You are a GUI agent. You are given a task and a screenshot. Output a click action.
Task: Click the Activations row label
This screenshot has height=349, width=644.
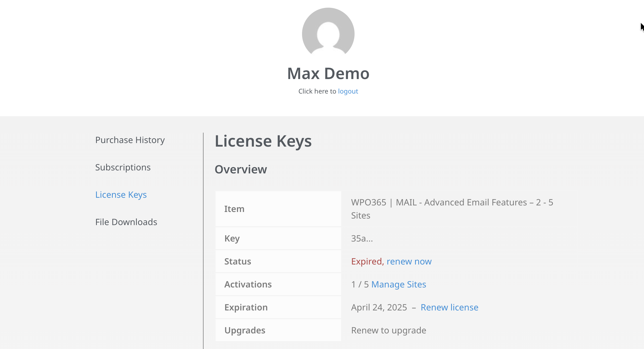click(248, 284)
